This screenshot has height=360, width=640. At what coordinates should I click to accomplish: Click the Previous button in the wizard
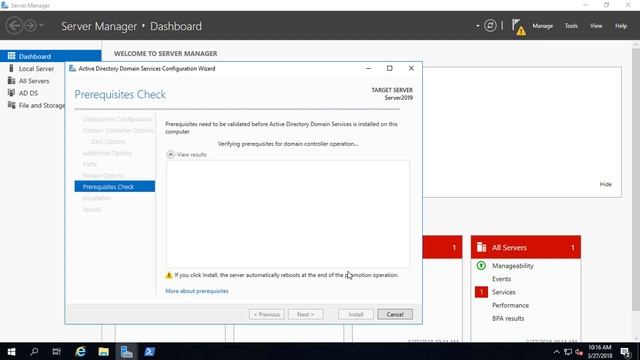tap(267, 314)
